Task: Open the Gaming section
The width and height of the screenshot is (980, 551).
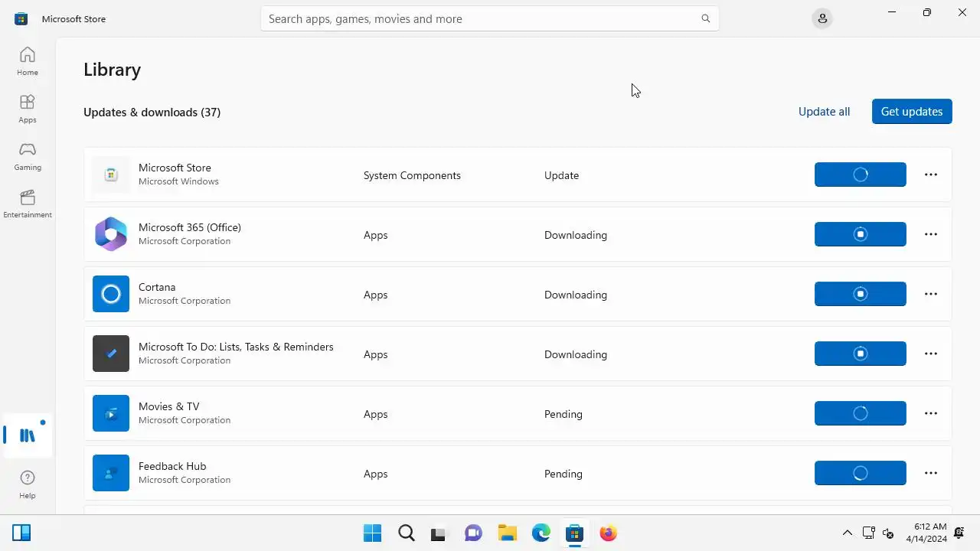Action: pyautogui.click(x=28, y=156)
